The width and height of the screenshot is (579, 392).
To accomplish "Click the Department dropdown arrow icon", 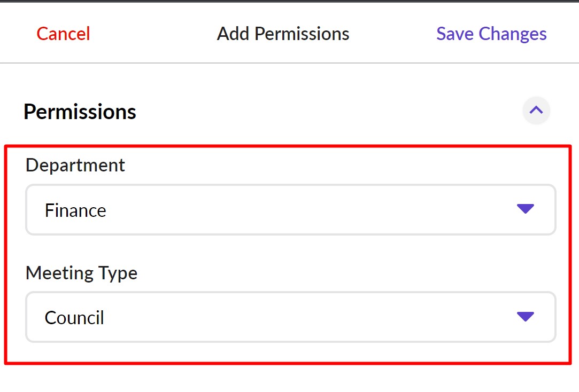I will (x=526, y=209).
